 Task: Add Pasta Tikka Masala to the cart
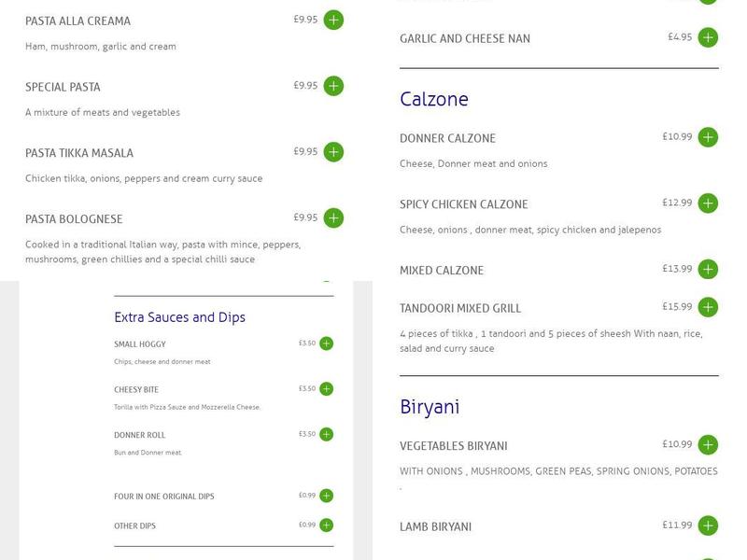point(333,151)
